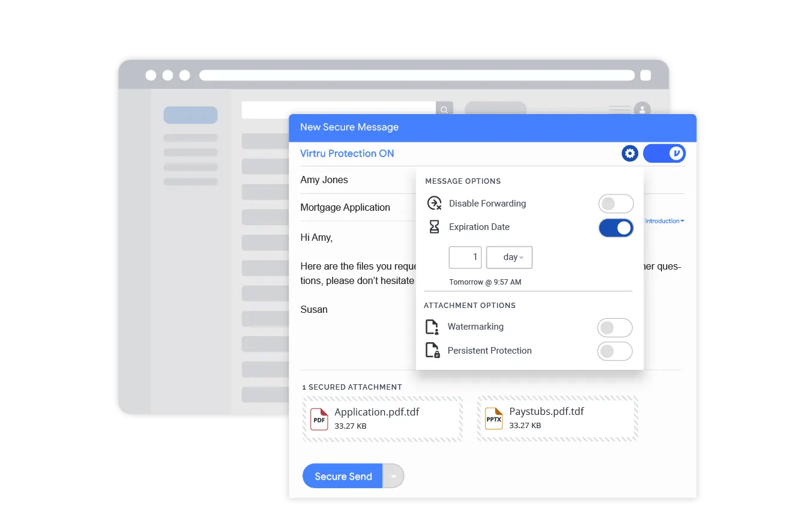Image resolution: width=790 pixels, height=532 pixels.
Task: Click the hourglass icon beside Expiration Date
Action: click(434, 227)
